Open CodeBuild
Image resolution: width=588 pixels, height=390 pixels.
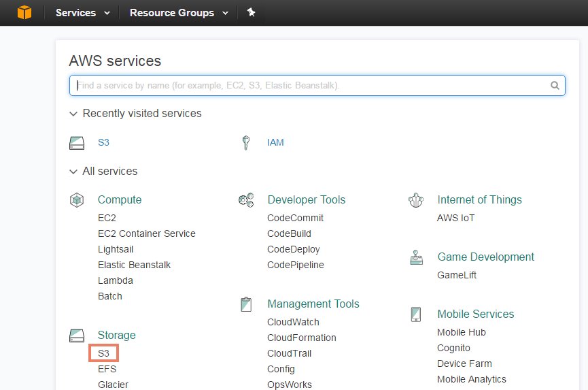[x=289, y=234]
